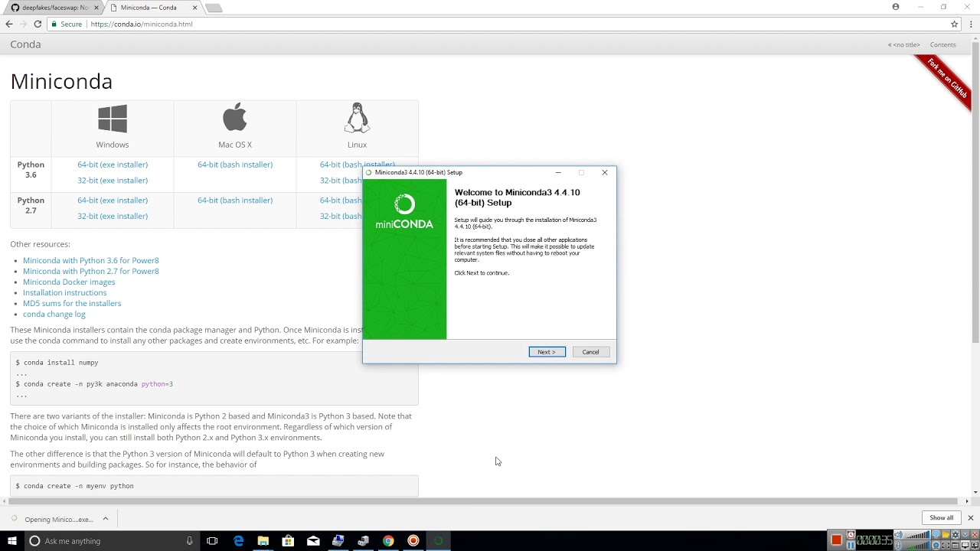Pause the screen recording
This screenshot has width=980, height=551.
pos(851,546)
